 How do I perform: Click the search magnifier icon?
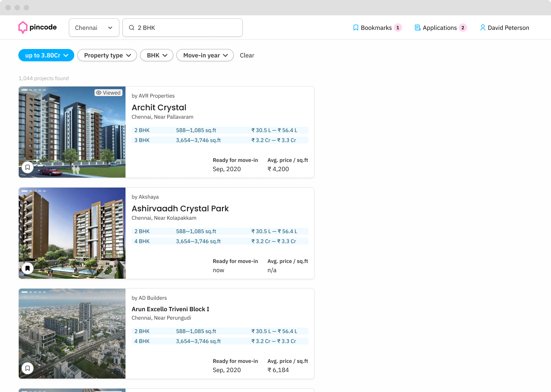click(132, 28)
